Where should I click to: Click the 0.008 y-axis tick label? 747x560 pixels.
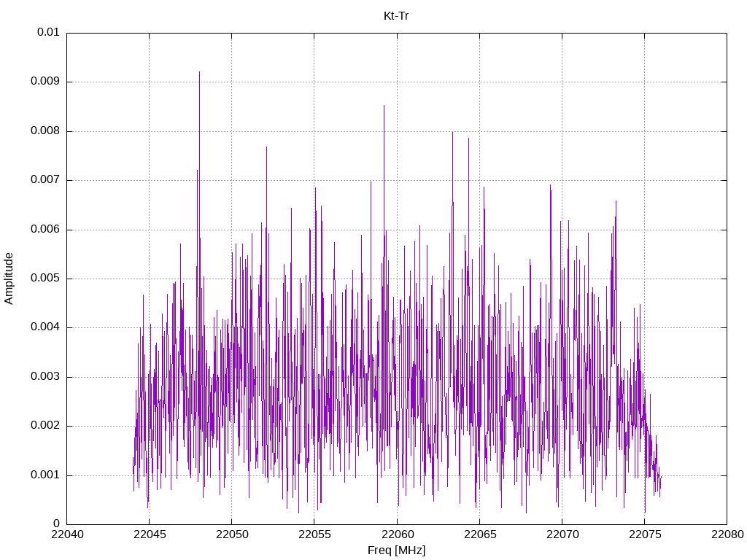point(45,131)
